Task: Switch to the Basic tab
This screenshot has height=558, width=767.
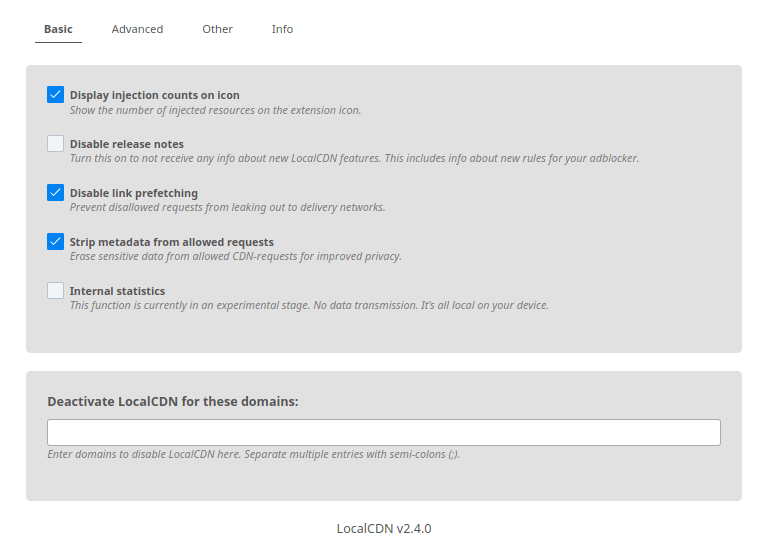Action: point(58,29)
